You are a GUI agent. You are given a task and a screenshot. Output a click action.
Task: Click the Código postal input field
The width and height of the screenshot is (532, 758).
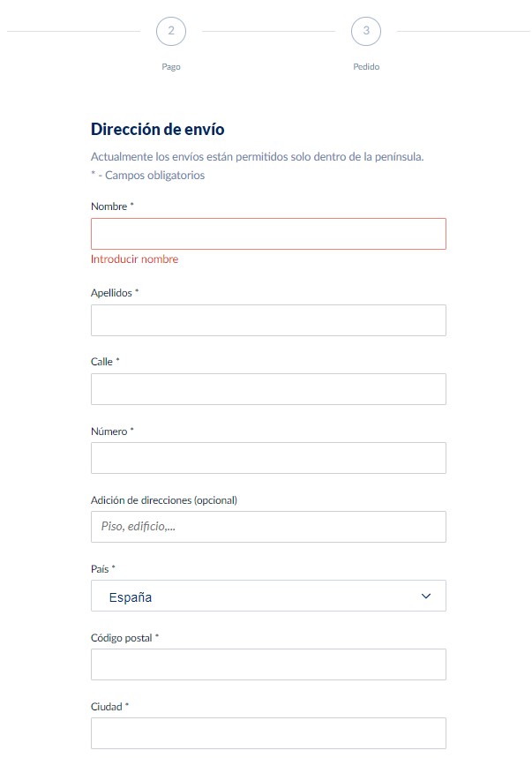[x=268, y=664]
